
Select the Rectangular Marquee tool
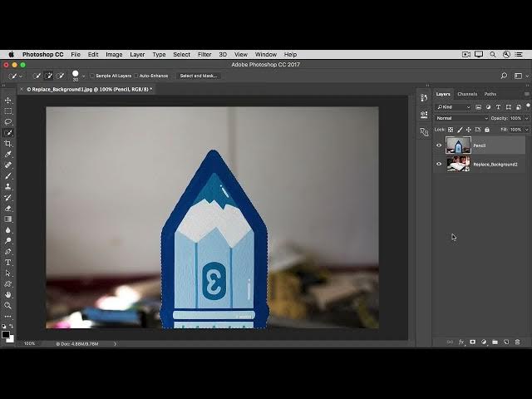[8, 111]
